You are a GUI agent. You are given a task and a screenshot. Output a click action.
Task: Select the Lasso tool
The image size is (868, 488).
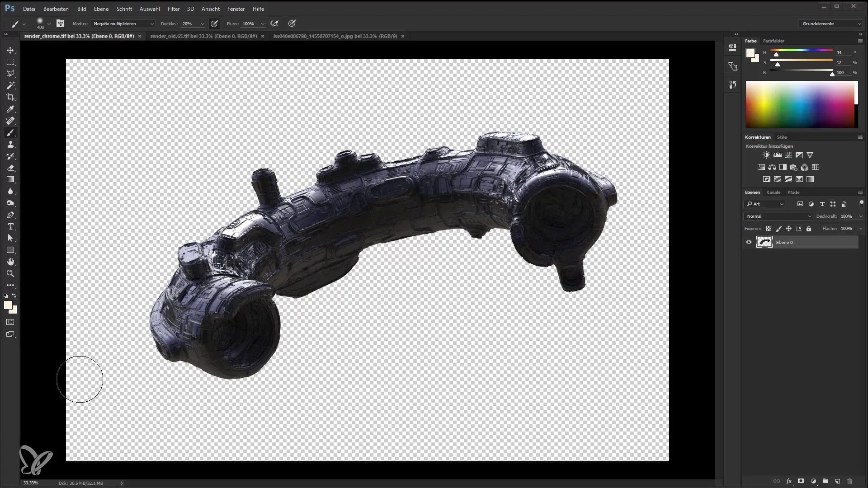11,73
